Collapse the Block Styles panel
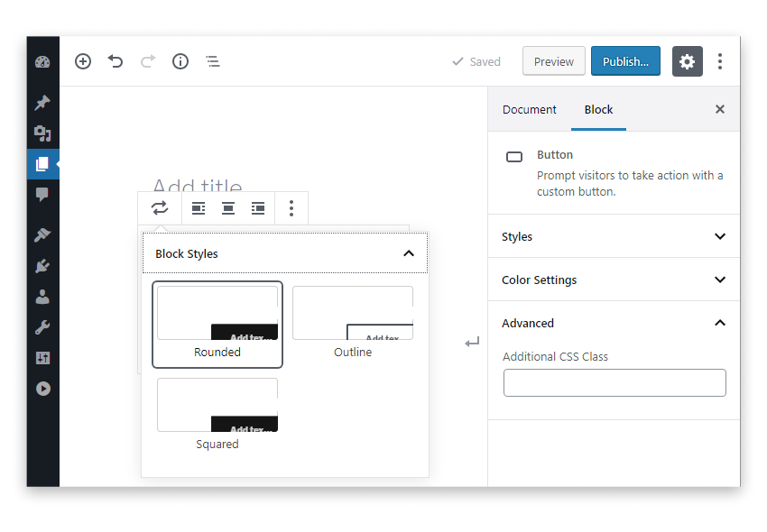767x532 pixels. coord(409,253)
